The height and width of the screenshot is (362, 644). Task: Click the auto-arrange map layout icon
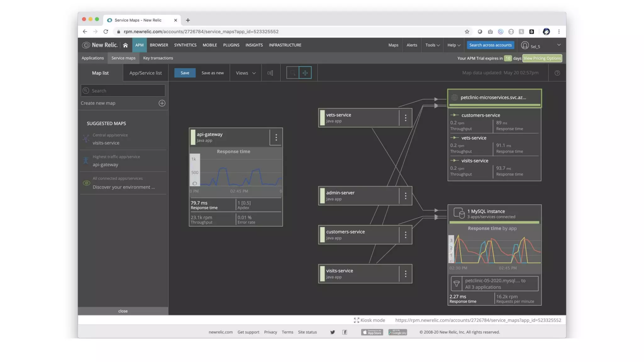tap(270, 73)
